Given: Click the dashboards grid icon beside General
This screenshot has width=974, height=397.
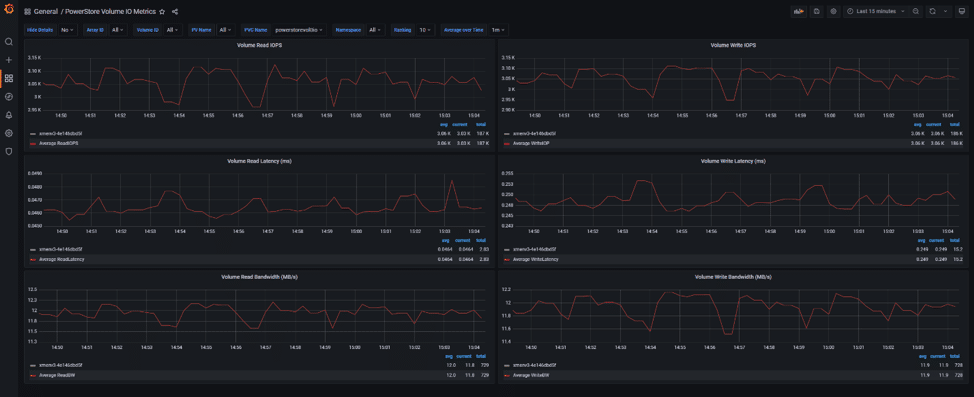Looking at the screenshot, I should [27, 12].
